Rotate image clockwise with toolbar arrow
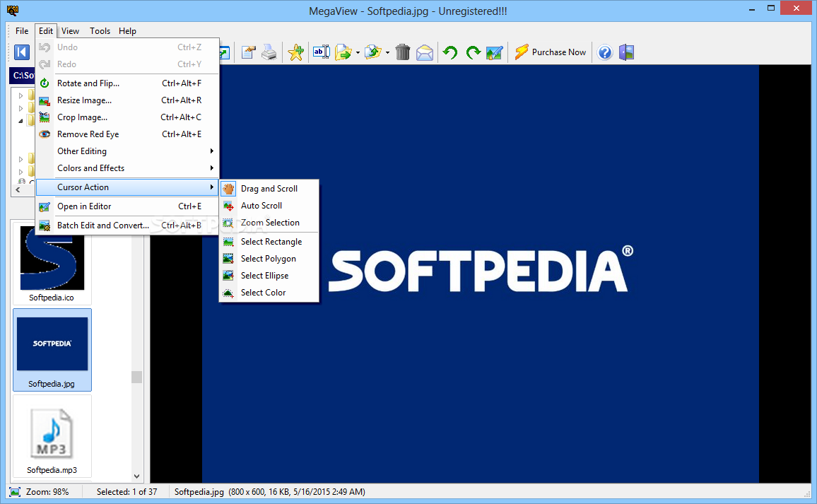817x504 pixels. point(473,52)
